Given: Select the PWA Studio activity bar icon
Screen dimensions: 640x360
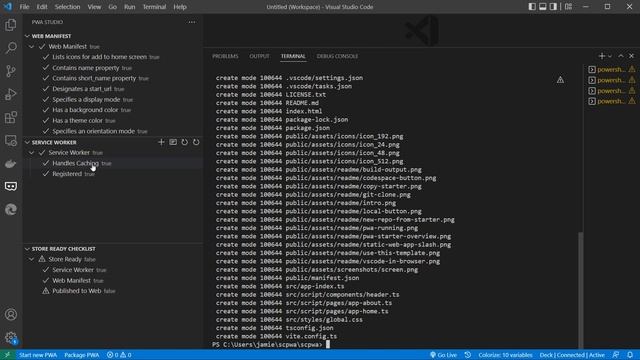Looking at the screenshot, I should [x=11, y=187].
